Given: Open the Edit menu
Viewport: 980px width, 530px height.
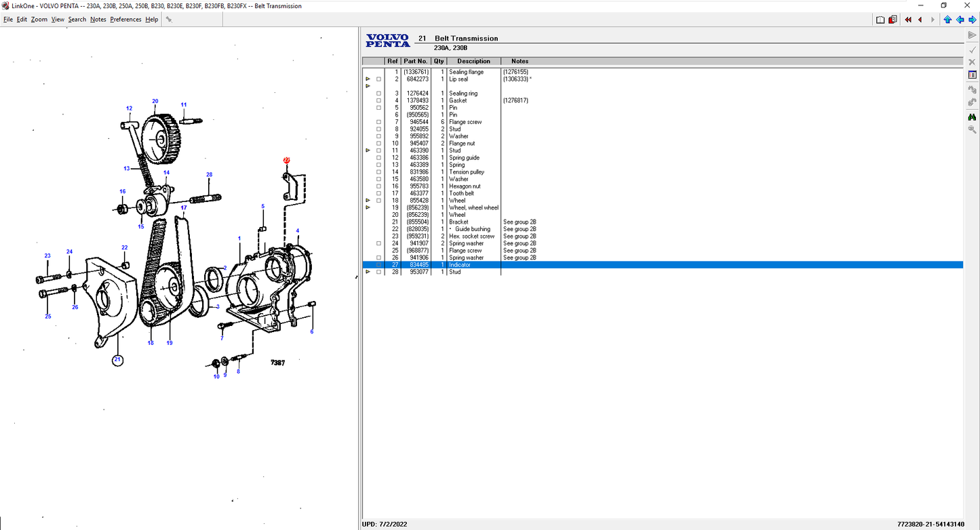Looking at the screenshot, I should (22, 20).
